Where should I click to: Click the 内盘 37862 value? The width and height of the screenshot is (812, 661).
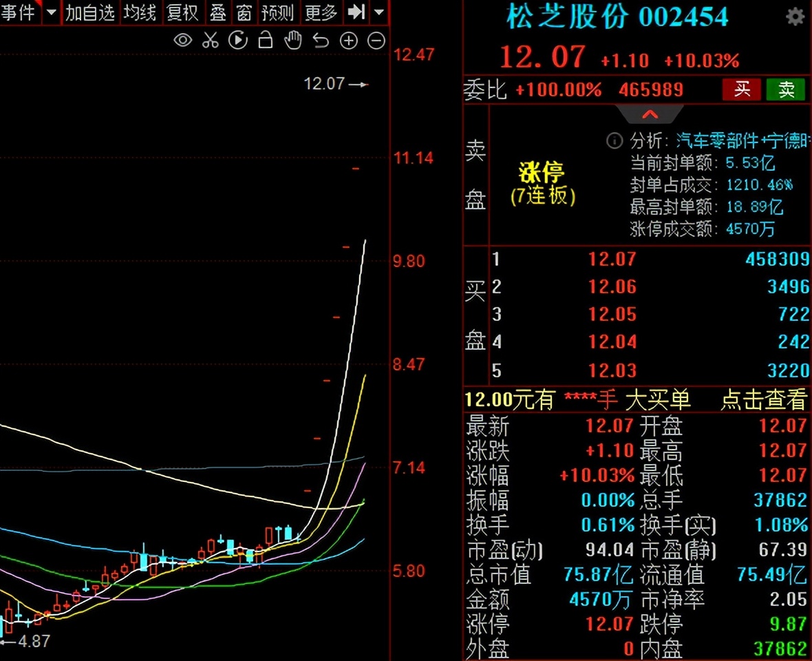(780, 649)
